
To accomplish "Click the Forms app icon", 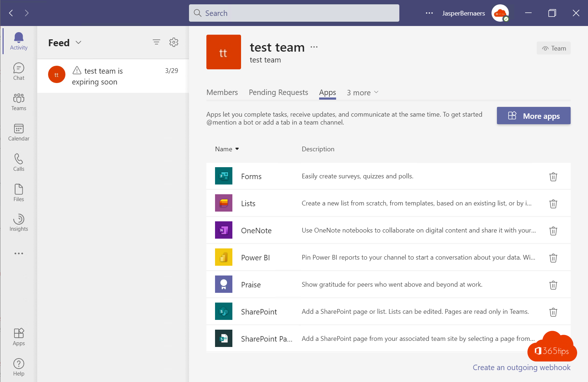I will [x=224, y=176].
